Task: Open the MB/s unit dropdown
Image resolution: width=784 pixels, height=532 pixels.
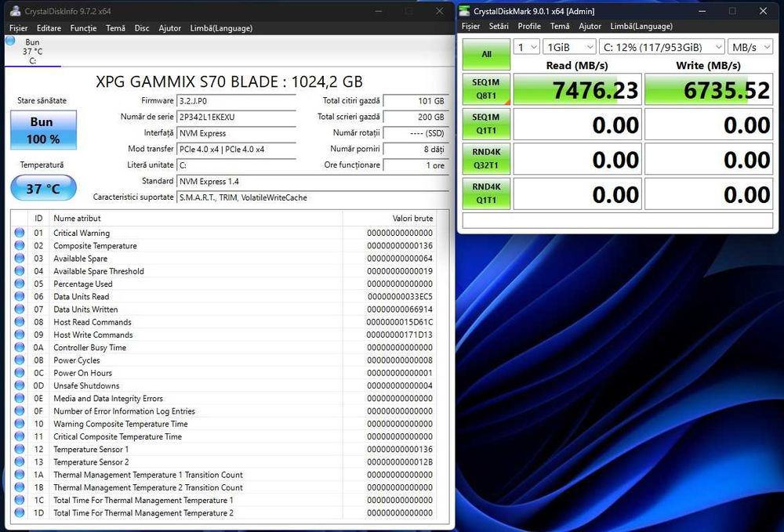Action: point(750,47)
